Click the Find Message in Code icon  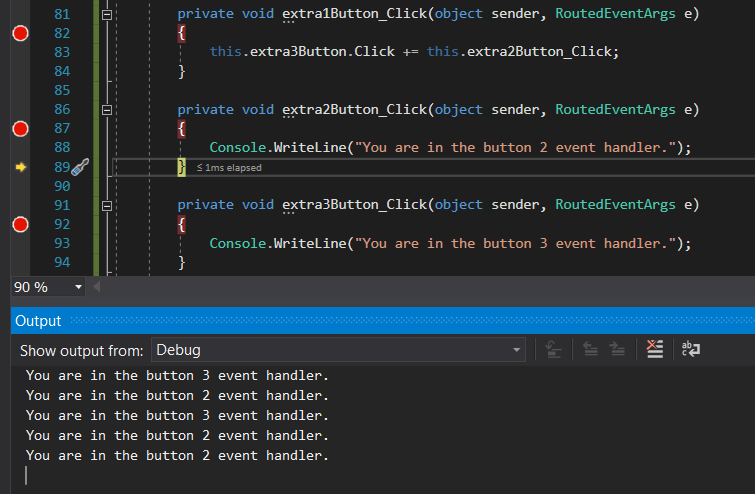tap(553, 350)
